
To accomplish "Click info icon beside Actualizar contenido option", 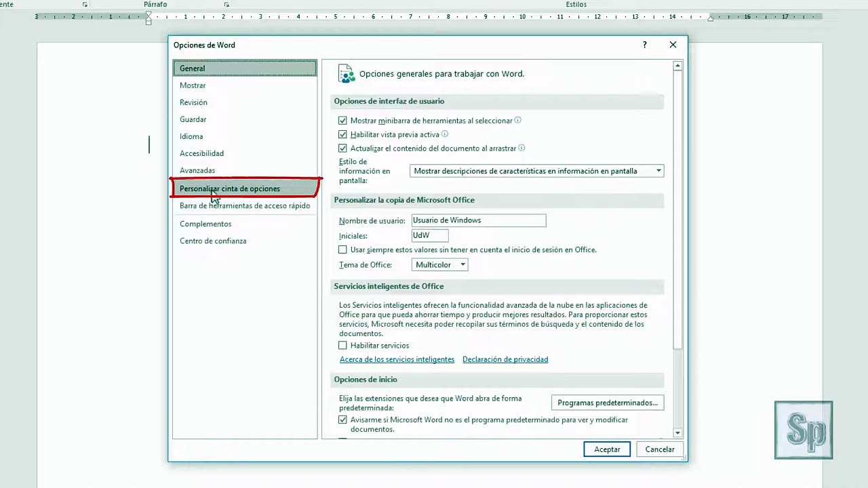I will [521, 148].
